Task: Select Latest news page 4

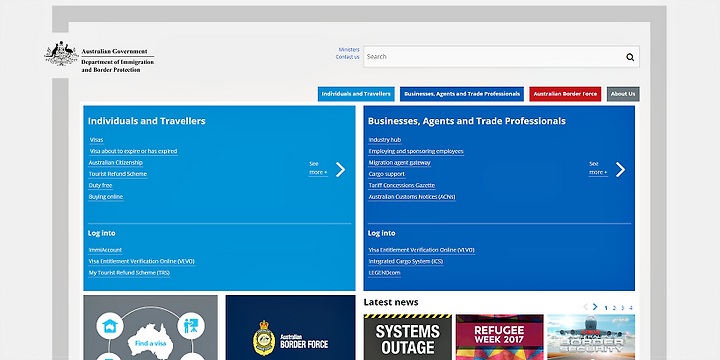Action: tap(631, 308)
